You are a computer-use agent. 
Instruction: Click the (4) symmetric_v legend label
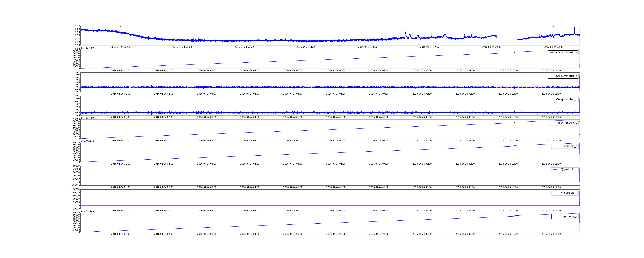pos(566,123)
